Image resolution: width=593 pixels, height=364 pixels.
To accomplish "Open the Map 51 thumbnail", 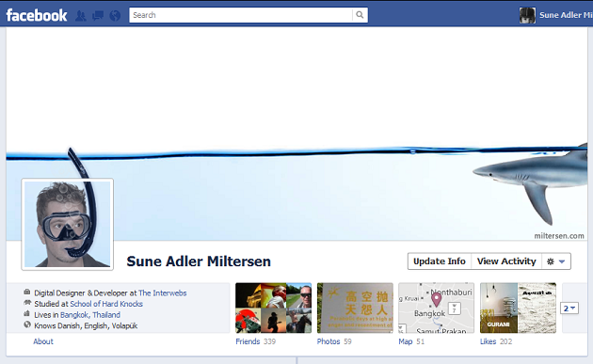I will [437, 309].
